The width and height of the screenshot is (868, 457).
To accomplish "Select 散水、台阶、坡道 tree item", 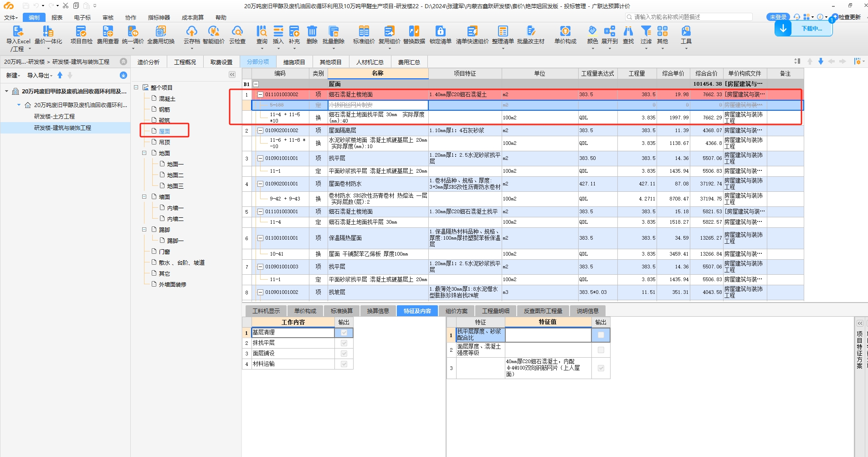I will 181,262.
